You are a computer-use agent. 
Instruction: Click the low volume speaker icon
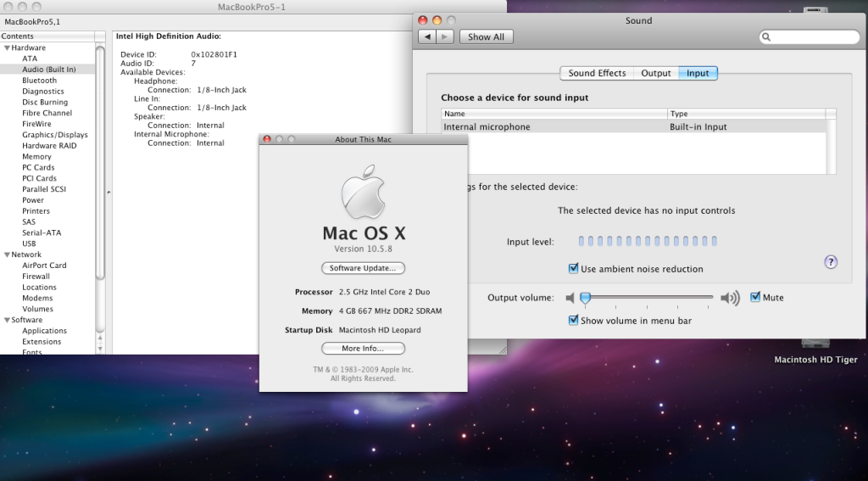pyautogui.click(x=570, y=298)
